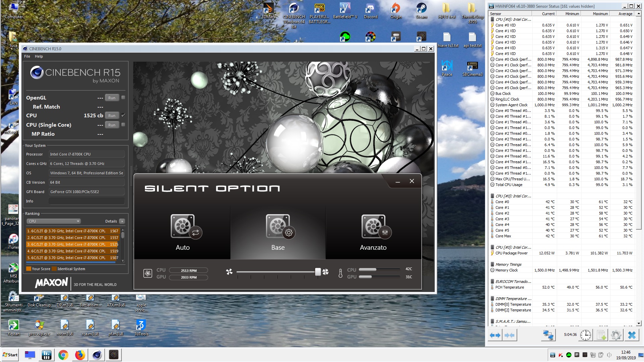This screenshot has width=644, height=362.
Task: Open the volume speaker tray icon
Action: coord(609,355)
